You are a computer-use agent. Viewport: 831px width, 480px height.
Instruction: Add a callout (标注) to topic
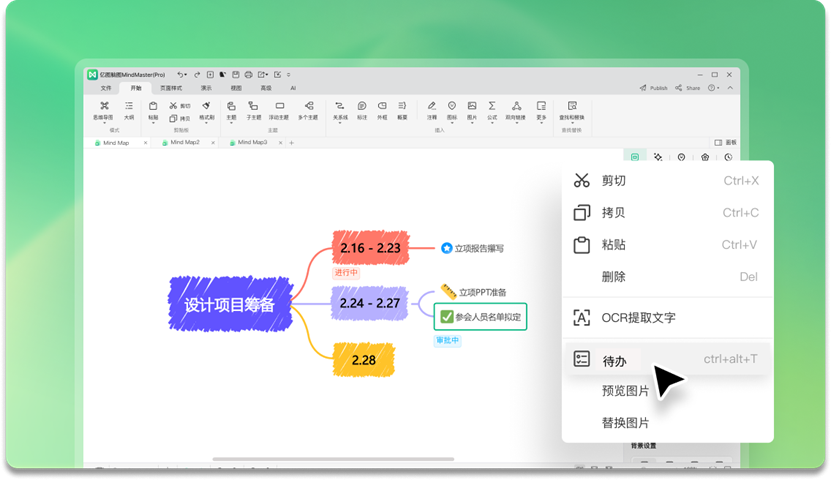[362, 107]
